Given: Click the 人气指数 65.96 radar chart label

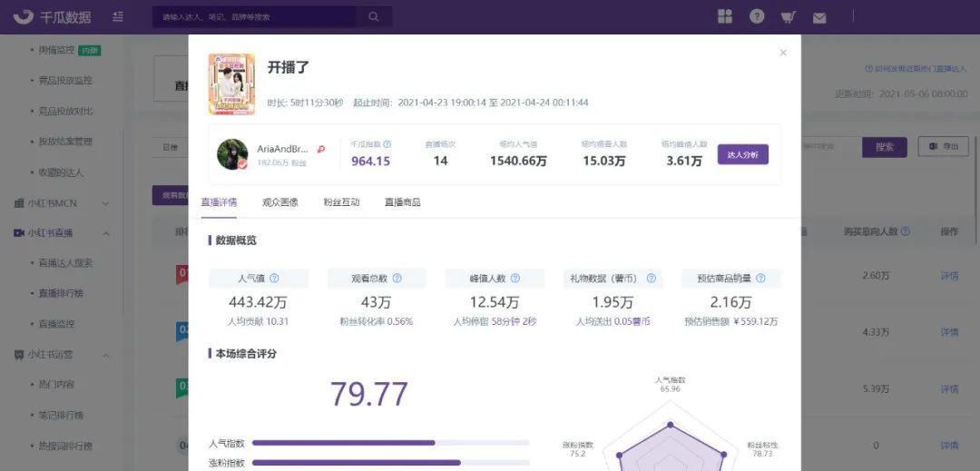Looking at the screenshot, I should click(x=670, y=384).
